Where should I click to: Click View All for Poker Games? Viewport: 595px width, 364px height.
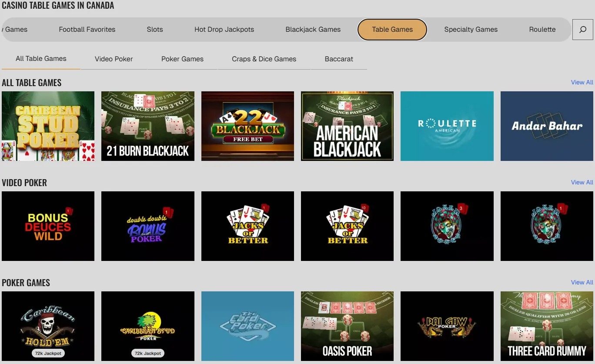[x=582, y=282]
